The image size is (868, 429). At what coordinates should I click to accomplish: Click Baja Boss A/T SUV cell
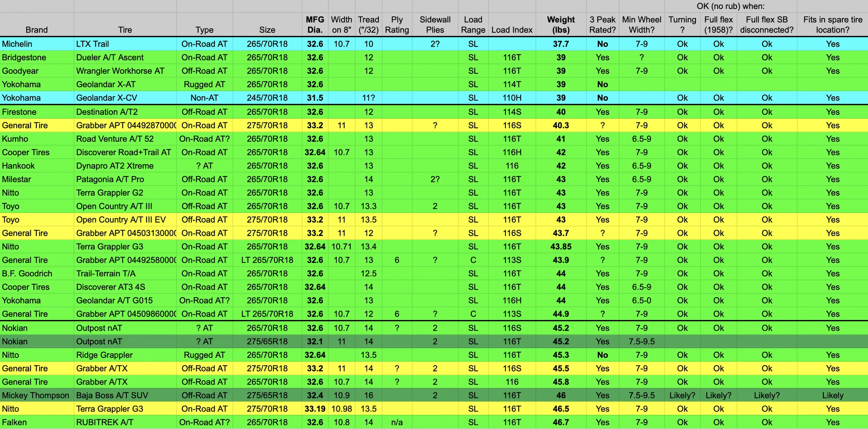[125, 395]
